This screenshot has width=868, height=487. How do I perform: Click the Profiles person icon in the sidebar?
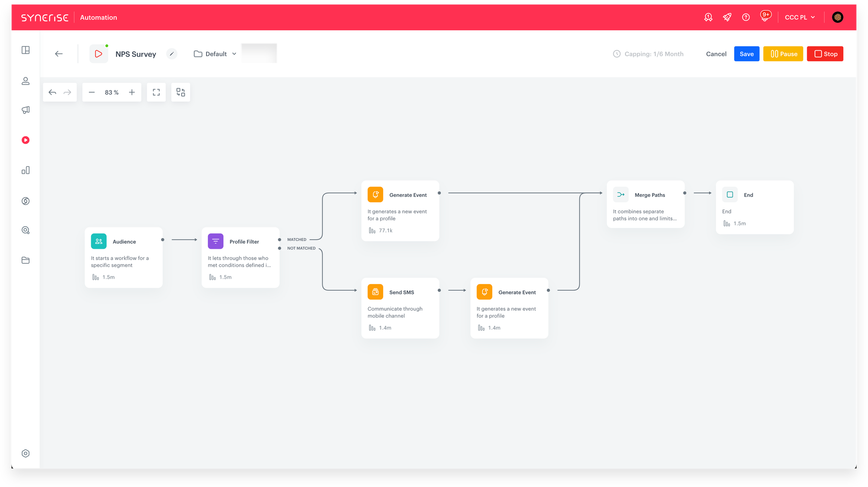tap(26, 81)
